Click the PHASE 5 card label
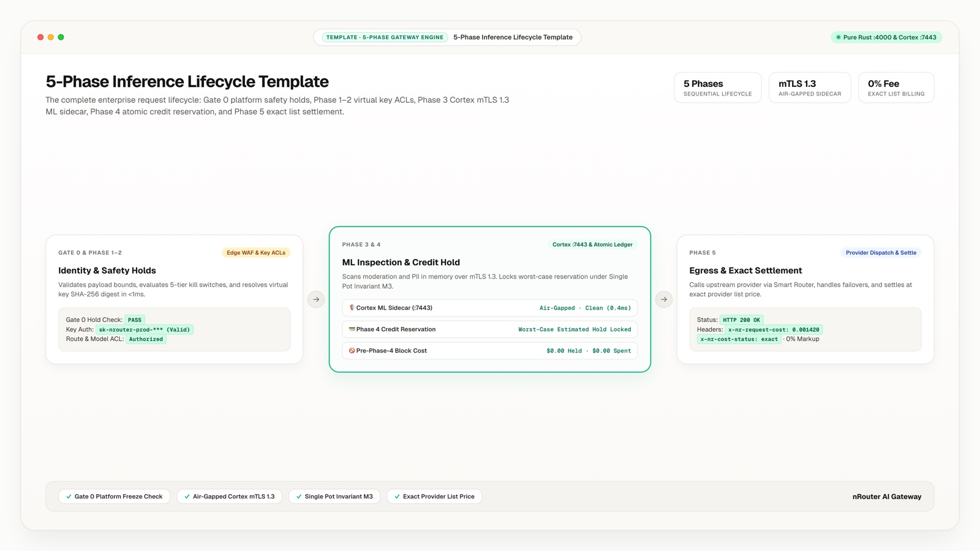The width and height of the screenshot is (980, 551). click(703, 253)
